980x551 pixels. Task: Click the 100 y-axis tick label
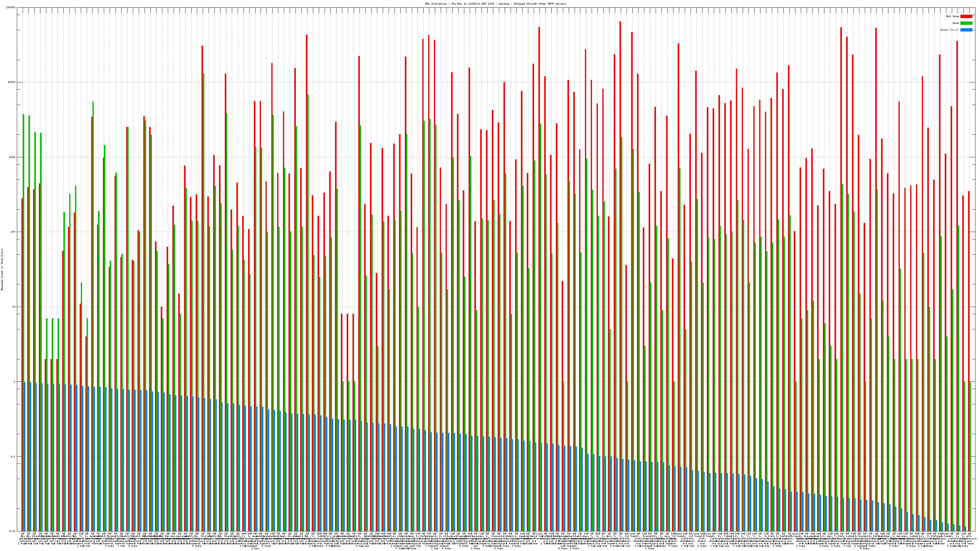[13, 232]
